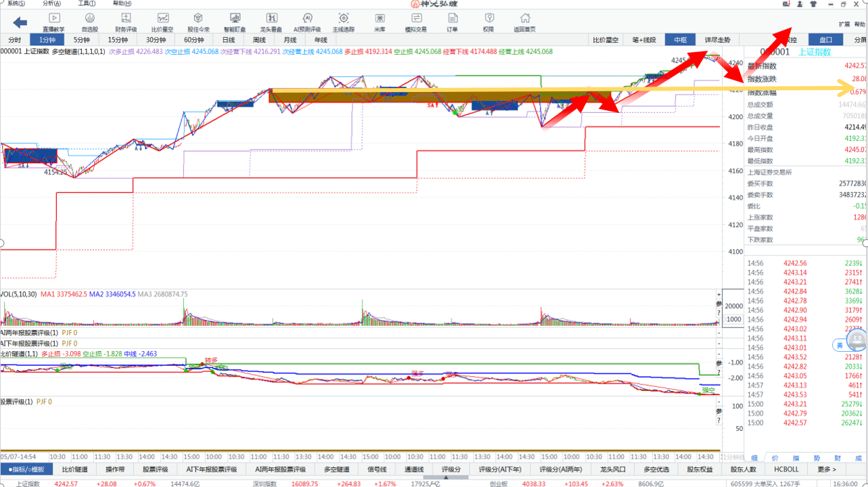
Task: Toggle the 中枢 overlay button
Action: tap(679, 40)
